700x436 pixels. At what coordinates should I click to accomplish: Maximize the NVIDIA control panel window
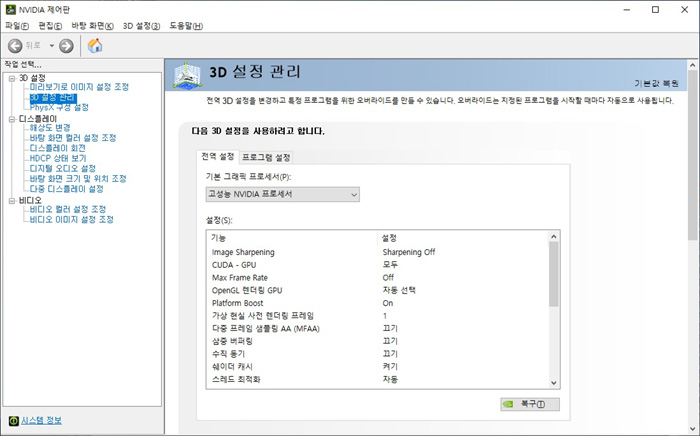[x=655, y=9]
